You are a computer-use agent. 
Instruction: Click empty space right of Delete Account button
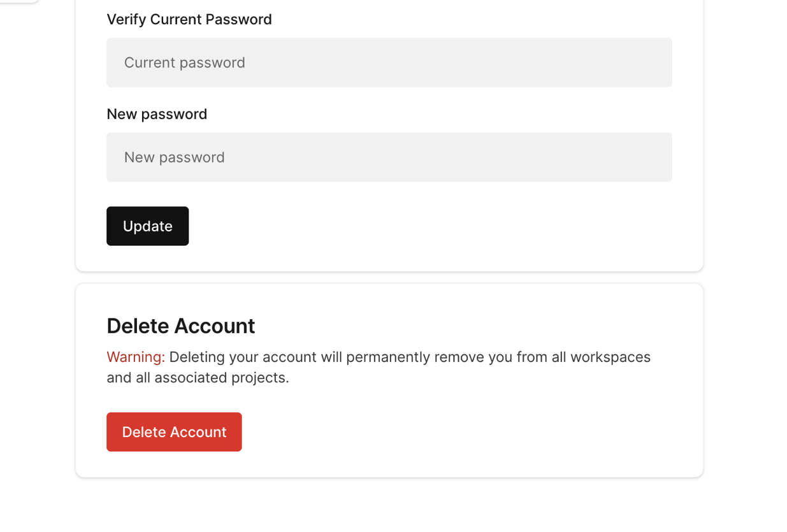tap(446, 432)
